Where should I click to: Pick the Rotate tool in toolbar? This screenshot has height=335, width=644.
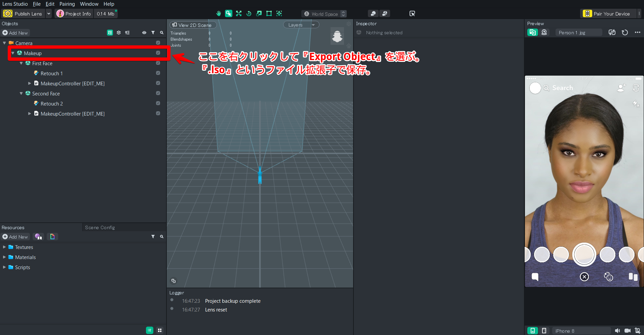click(x=249, y=13)
